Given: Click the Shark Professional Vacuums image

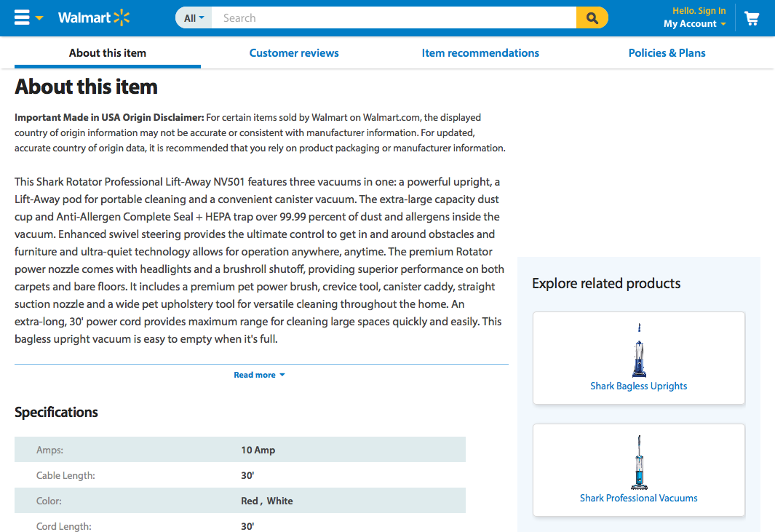Looking at the screenshot, I should [639, 462].
